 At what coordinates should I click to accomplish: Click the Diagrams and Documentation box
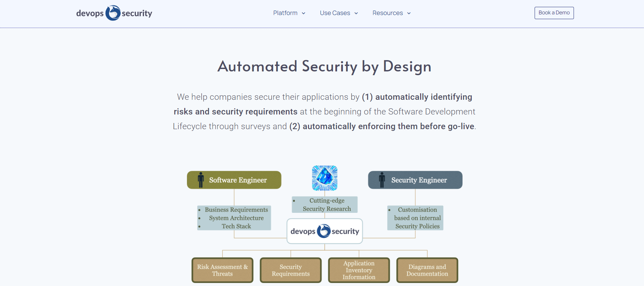(427, 270)
